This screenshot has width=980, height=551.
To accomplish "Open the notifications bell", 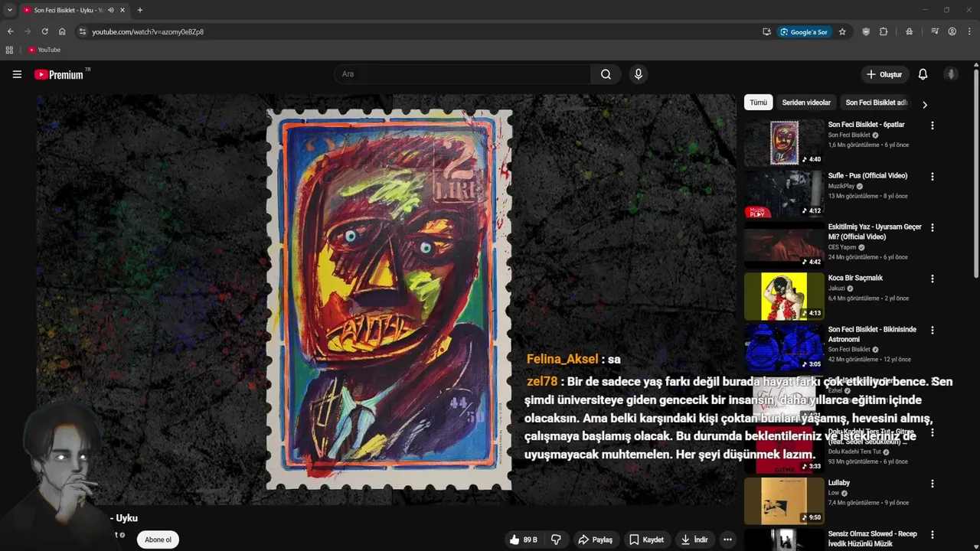I will [923, 74].
